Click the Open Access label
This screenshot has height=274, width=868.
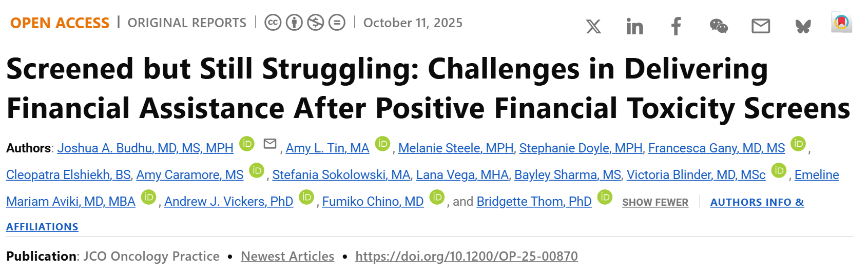60,23
